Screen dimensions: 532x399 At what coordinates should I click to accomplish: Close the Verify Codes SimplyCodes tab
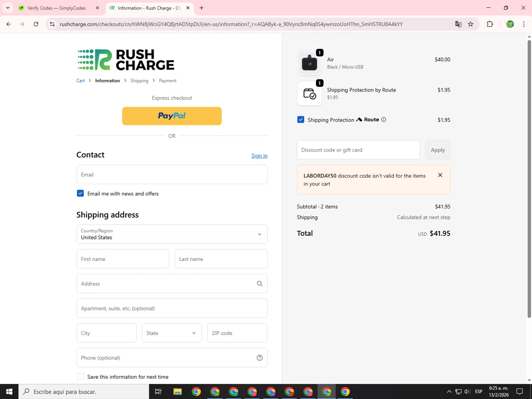pos(98,8)
